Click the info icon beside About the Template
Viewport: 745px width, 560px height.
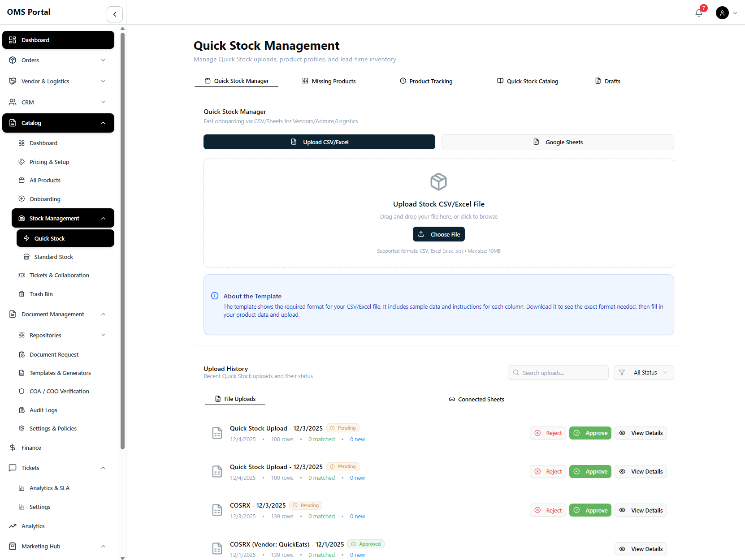click(x=215, y=296)
